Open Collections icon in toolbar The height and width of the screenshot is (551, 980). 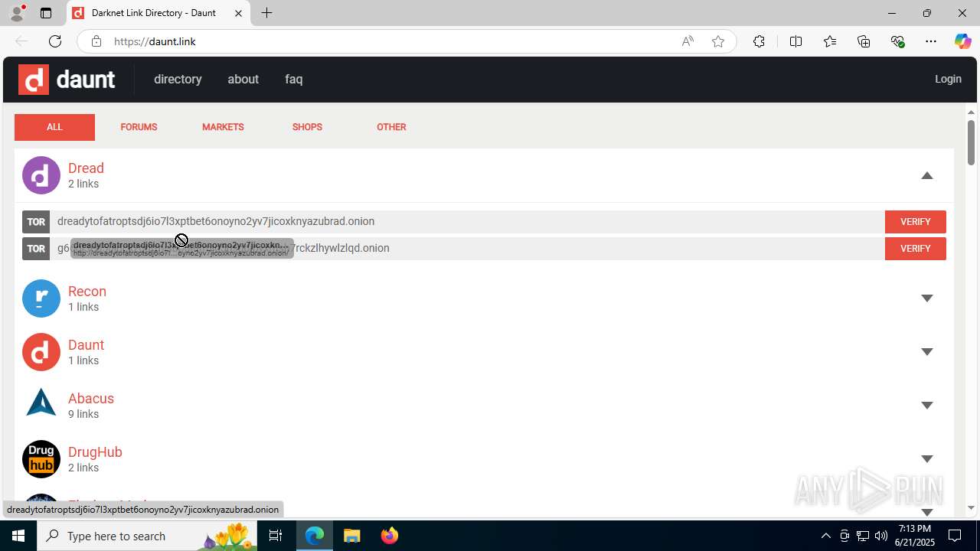tap(864, 41)
